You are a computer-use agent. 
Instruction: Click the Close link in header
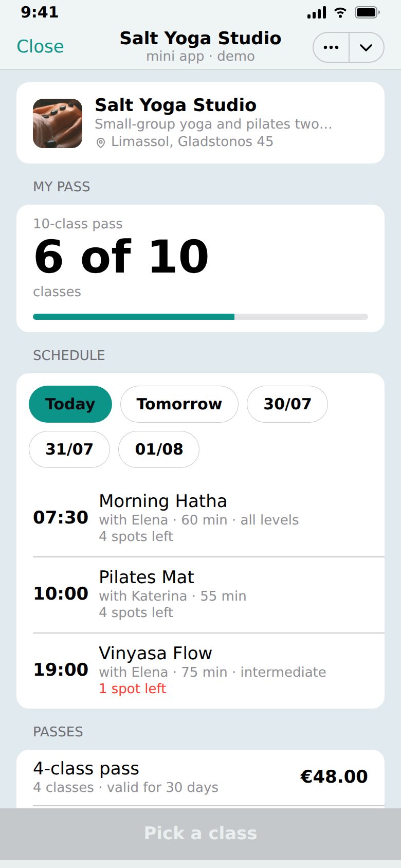40,46
